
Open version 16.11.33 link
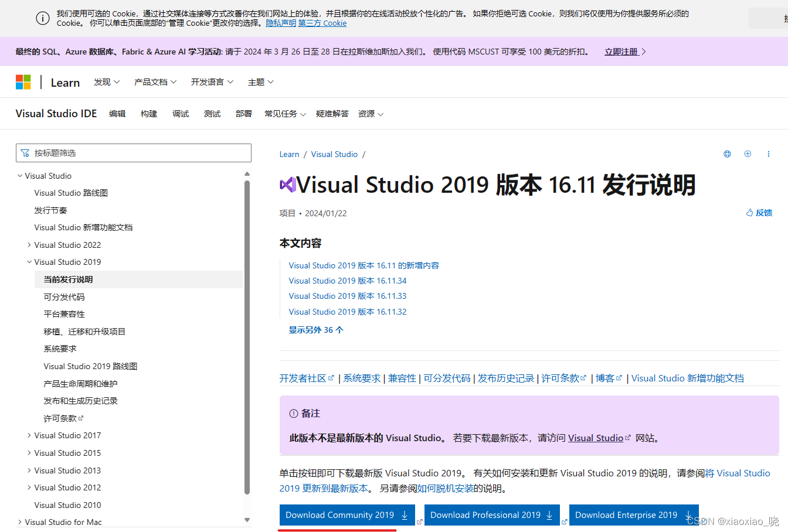348,296
